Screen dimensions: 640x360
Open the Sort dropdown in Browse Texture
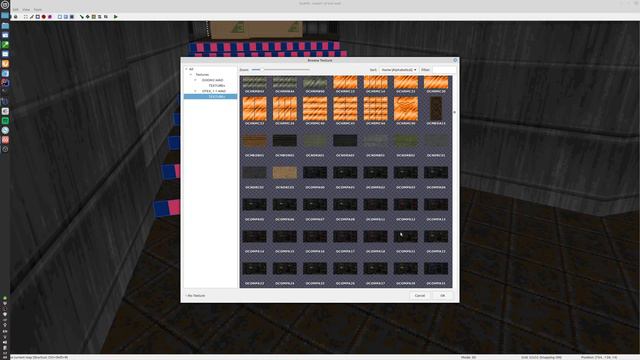(x=399, y=70)
